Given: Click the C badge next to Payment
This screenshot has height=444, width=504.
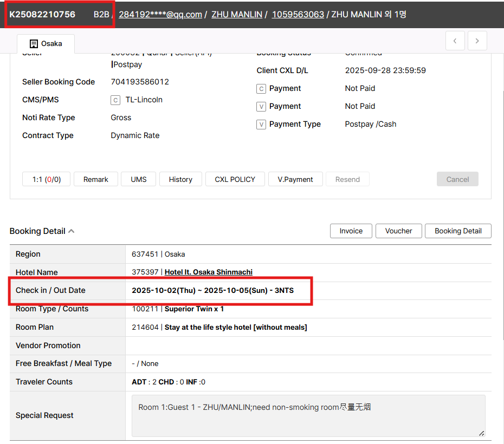Looking at the screenshot, I should tap(261, 89).
